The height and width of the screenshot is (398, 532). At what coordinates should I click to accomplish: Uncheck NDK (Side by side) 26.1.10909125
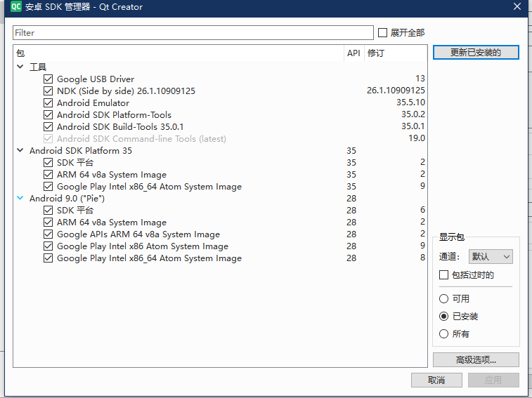[x=48, y=91]
